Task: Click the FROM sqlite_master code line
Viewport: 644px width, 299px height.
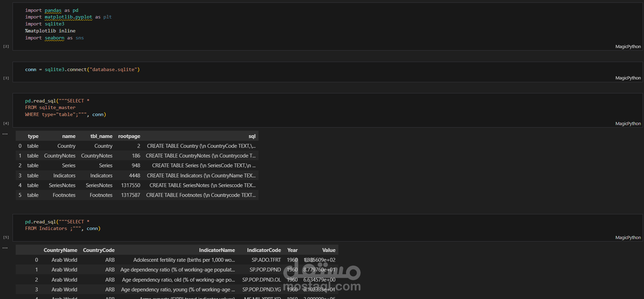Action: [50, 107]
